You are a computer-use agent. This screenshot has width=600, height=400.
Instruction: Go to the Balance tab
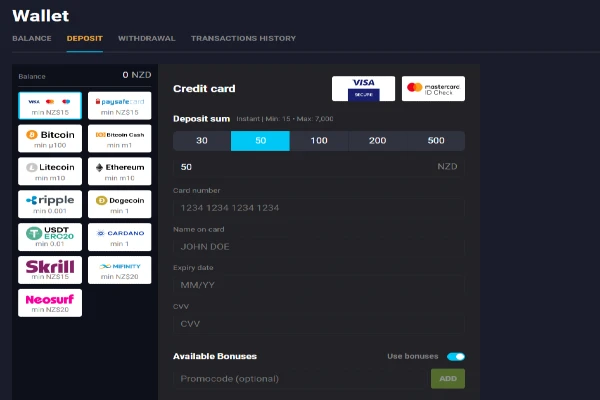(31, 38)
